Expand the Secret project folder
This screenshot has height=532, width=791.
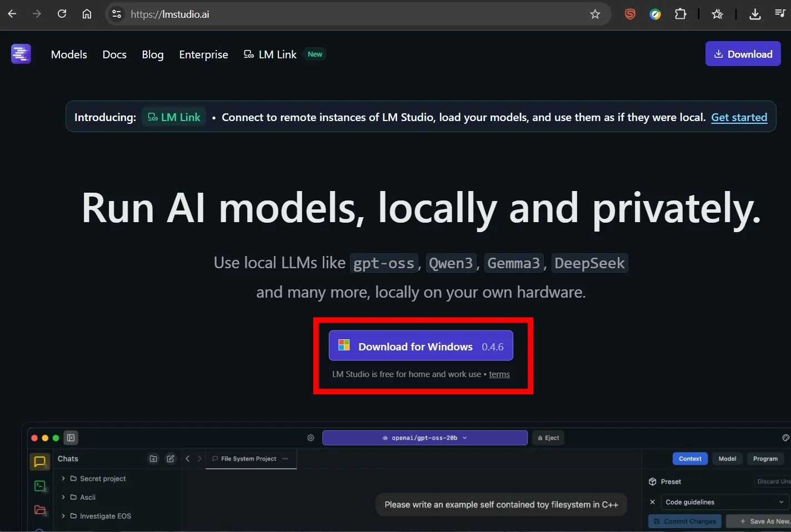point(63,479)
